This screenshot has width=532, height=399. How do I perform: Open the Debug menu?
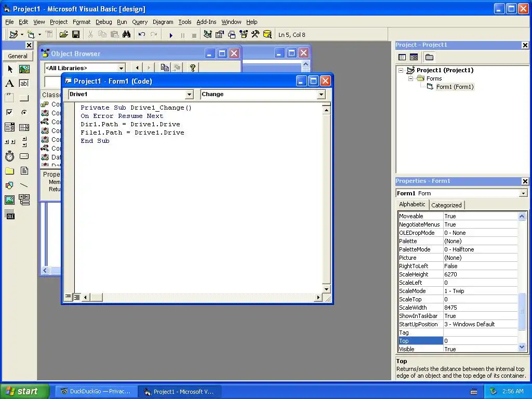point(103,22)
